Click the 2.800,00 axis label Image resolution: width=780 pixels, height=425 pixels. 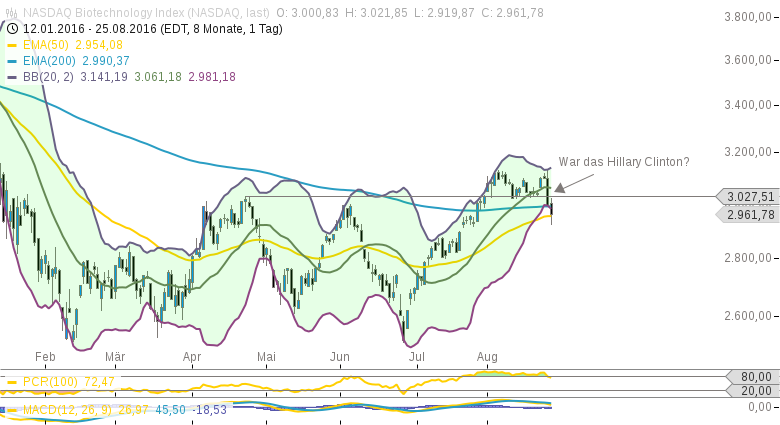point(748,258)
